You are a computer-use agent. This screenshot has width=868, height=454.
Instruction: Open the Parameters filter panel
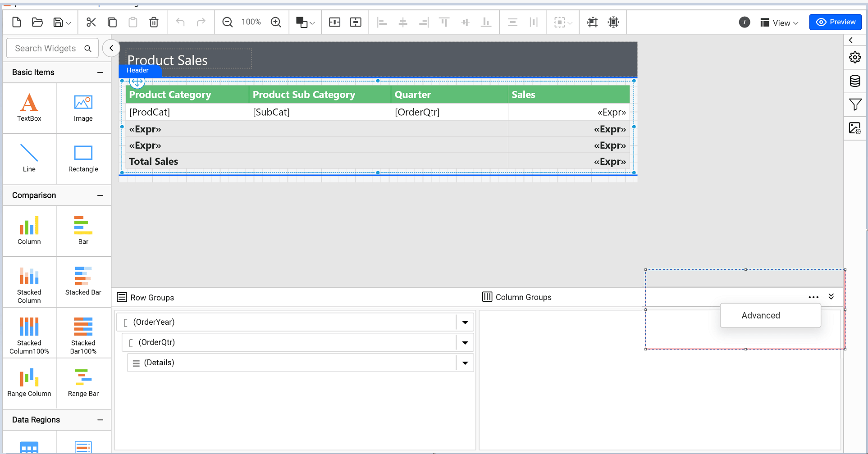point(855,104)
